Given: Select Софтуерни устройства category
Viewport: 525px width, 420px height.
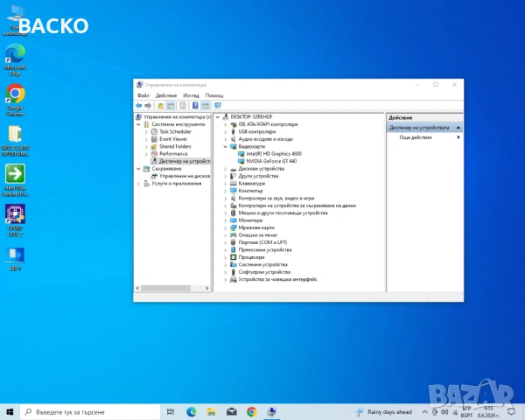Looking at the screenshot, I should (264, 272).
